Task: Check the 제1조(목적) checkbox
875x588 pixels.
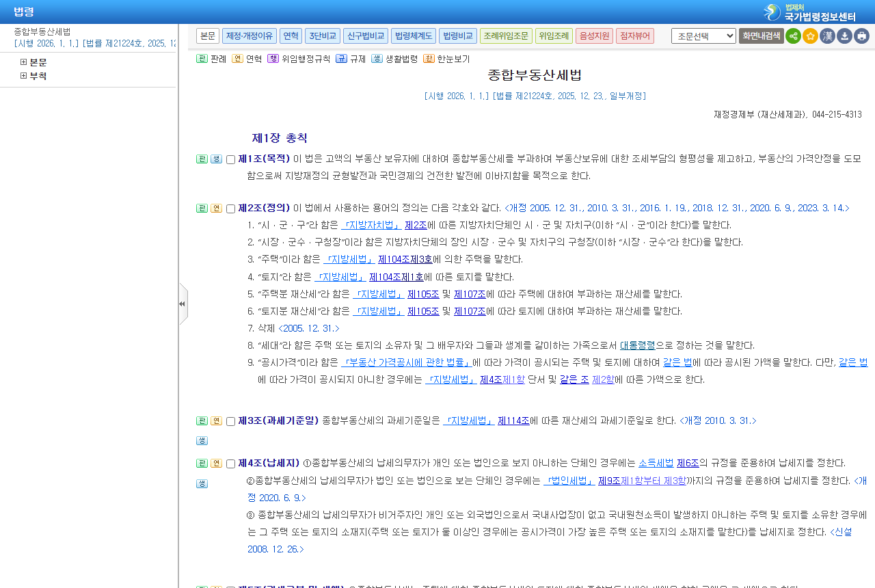Action: 230,160
